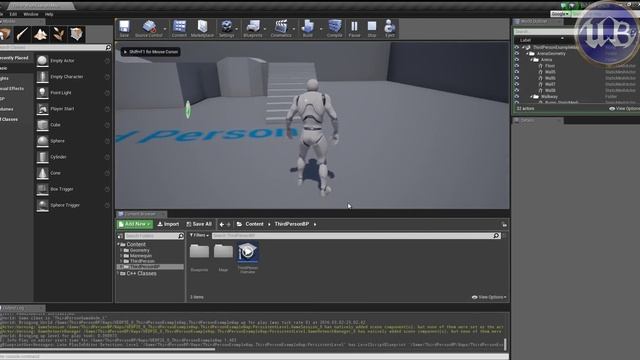This screenshot has height=360, width=640.
Task: Select the Paint mode brush icon
Action: (22, 34)
